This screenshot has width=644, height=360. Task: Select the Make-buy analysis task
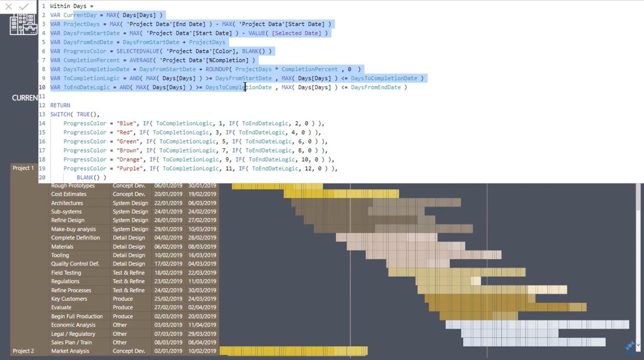tap(73, 229)
